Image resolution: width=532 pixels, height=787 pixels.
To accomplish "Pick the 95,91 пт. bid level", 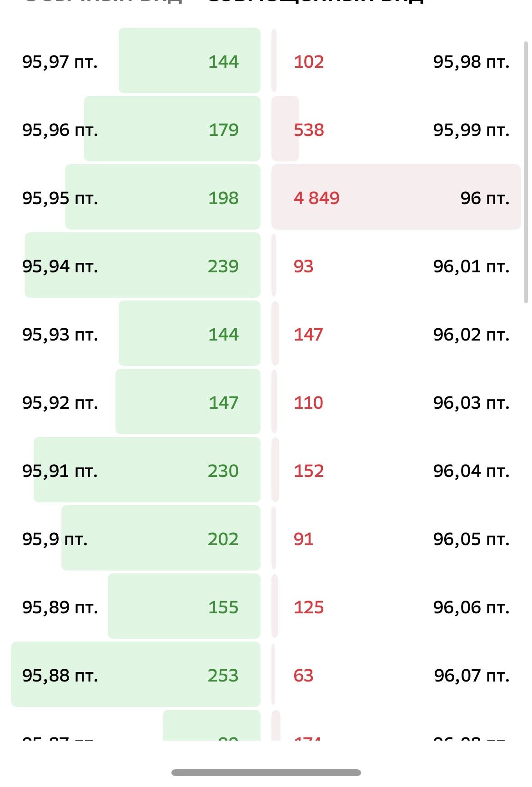I will click(x=60, y=471).
